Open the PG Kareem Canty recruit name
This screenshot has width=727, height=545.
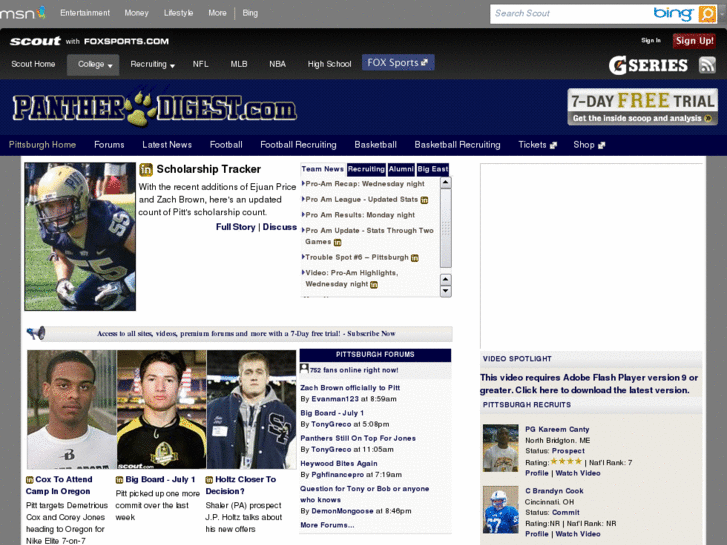(557, 430)
